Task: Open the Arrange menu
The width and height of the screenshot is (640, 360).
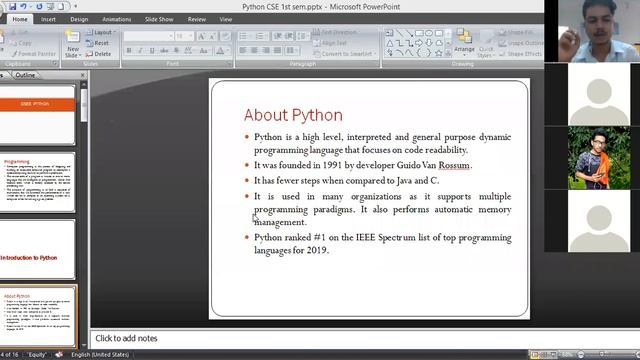Action: (464, 43)
